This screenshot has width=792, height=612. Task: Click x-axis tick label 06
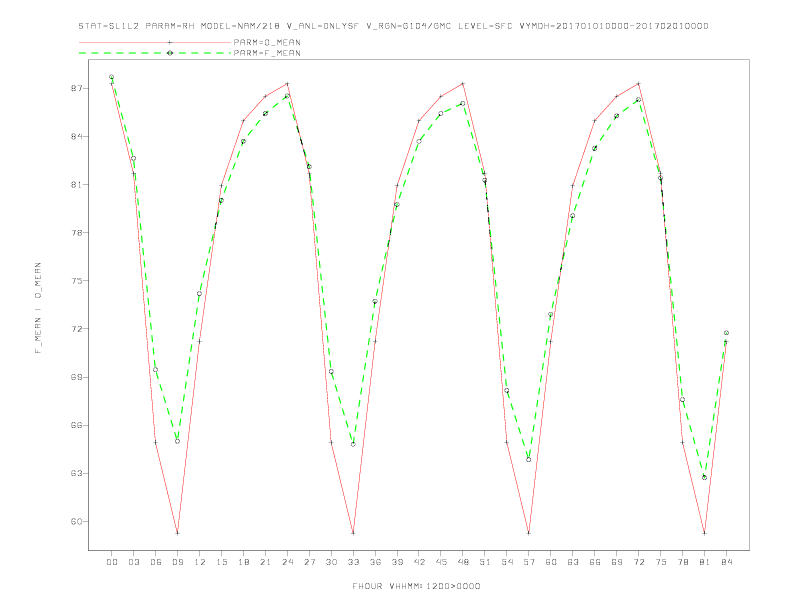156,562
